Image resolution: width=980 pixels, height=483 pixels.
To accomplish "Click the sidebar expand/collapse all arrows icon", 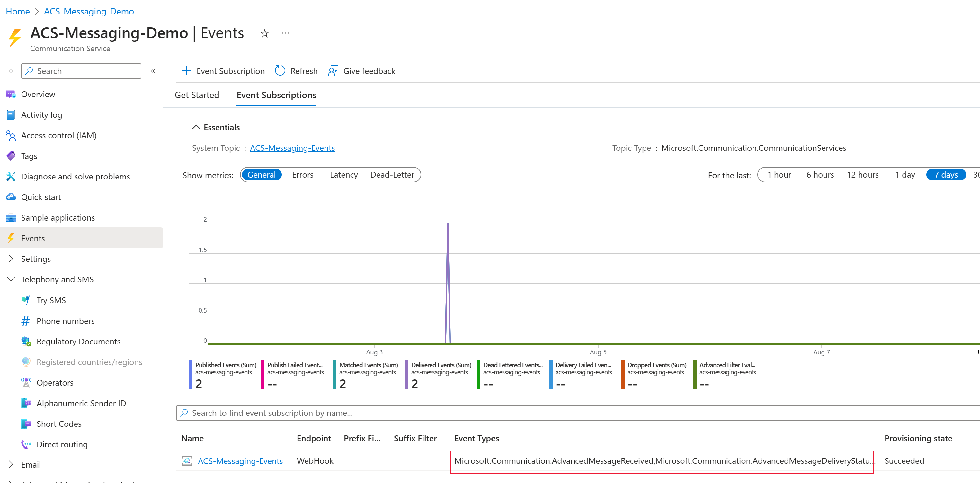I will [11, 71].
